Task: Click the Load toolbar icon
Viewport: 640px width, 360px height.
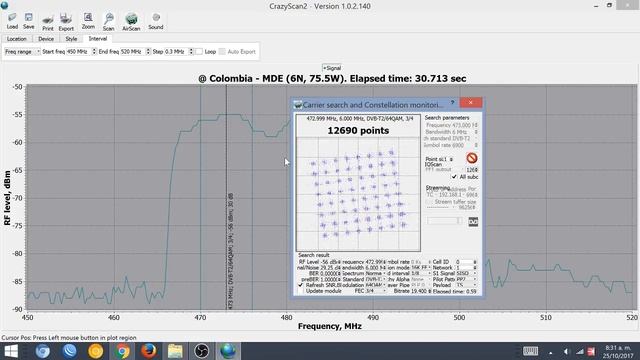Action: (12, 21)
